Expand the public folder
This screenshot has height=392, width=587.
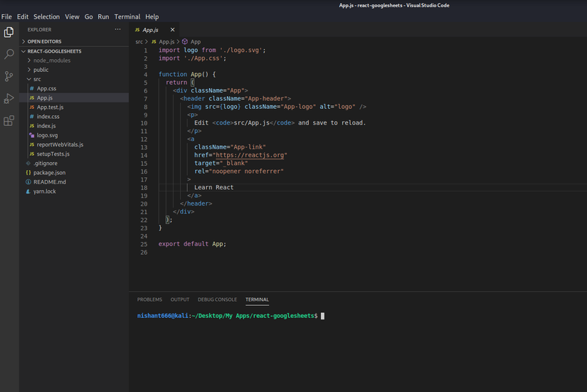[41, 70]
